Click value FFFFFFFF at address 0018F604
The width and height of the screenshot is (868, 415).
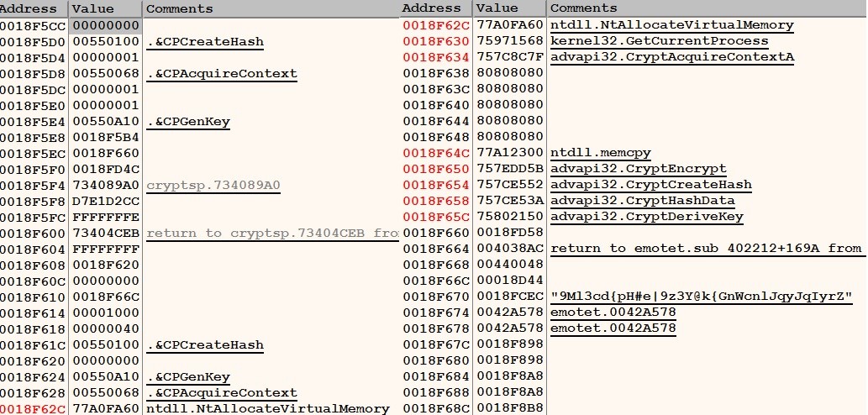106,249
